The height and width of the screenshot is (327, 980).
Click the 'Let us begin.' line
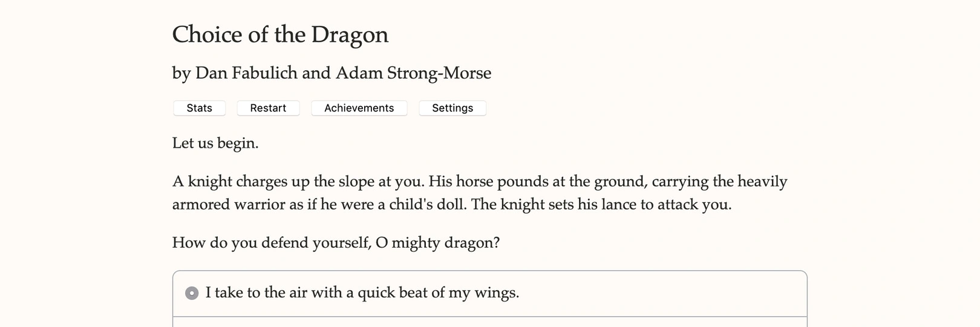(215, 143)
